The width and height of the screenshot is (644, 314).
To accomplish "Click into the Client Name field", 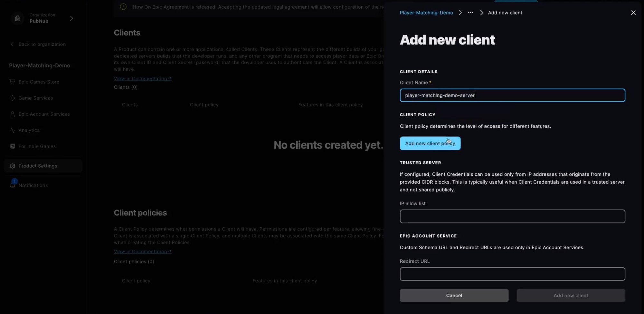I will [512, 95].
